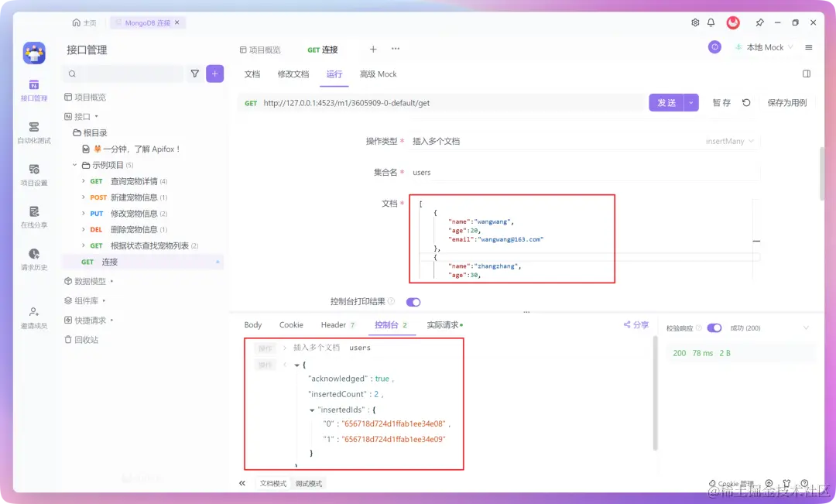The width and height of the screenshot is (836, 504).
Task: Collapse the 示例项目 folder
Action: pyautogui.click(x=74, y=165)
